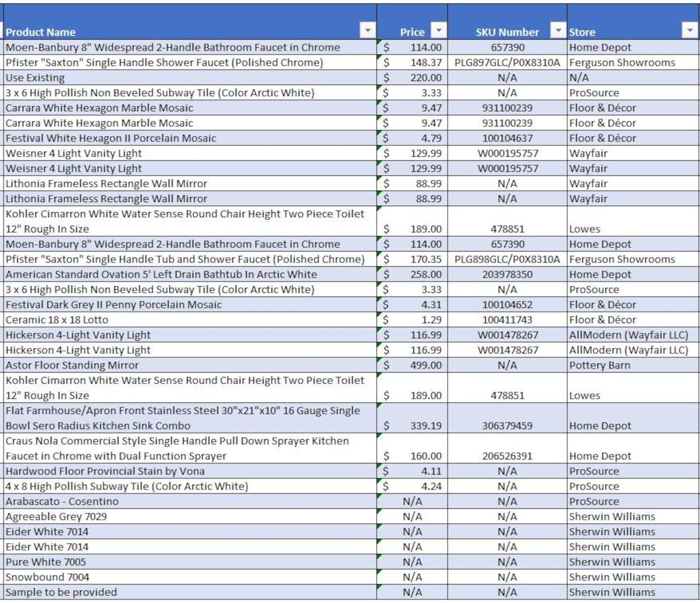Viewport: 700px width, 603px height.
Task: Select the 499.00 price cell
Action: pos(412,365)
